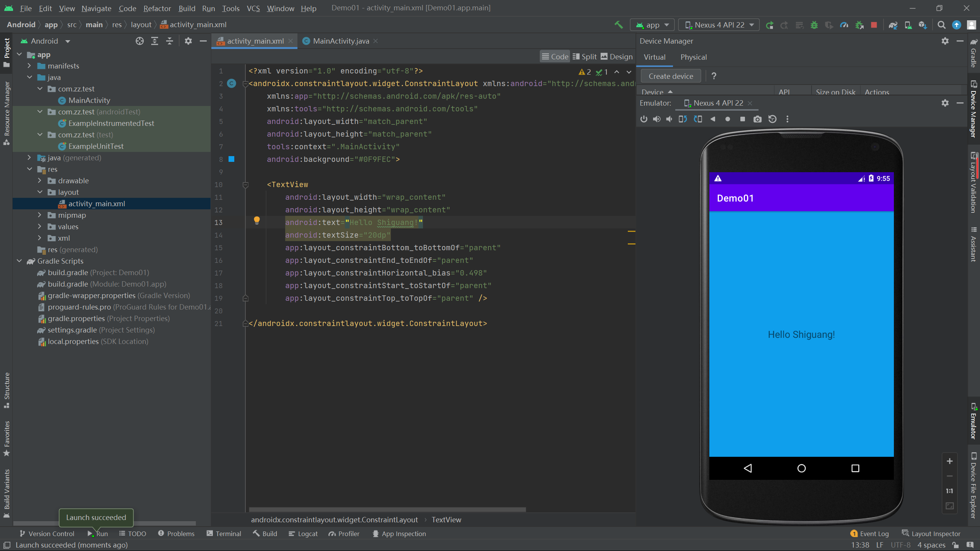
Task: Select the Physical devices tab
Action: (x=693, y=57)
